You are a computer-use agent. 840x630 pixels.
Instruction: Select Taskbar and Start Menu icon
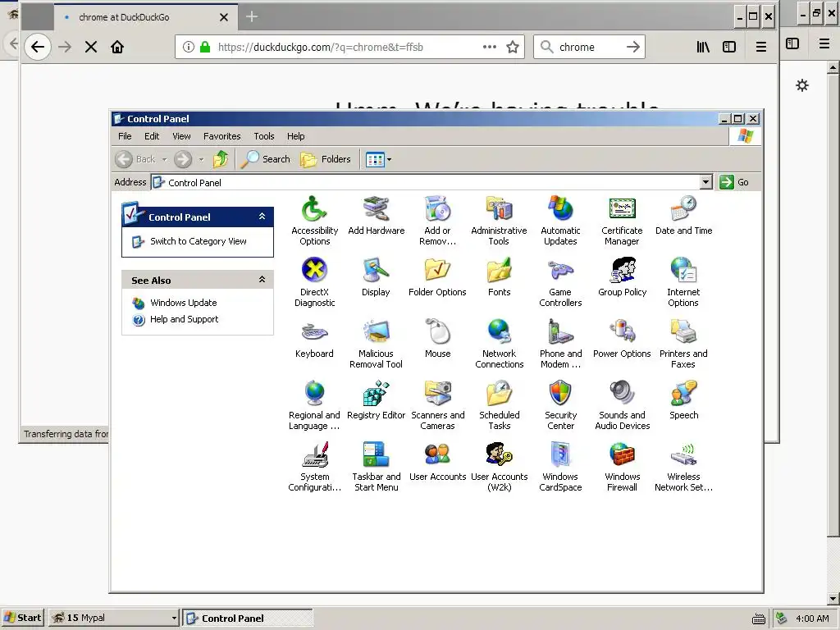(x=376, y=467)
